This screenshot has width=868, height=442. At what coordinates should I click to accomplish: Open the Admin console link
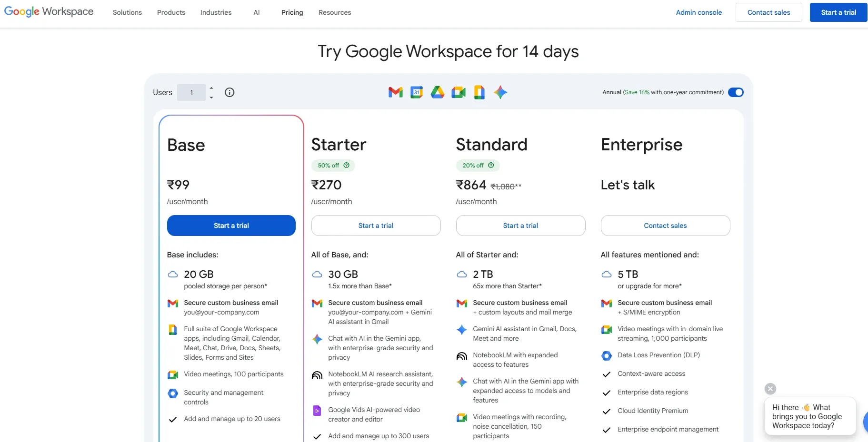point(699,12)
